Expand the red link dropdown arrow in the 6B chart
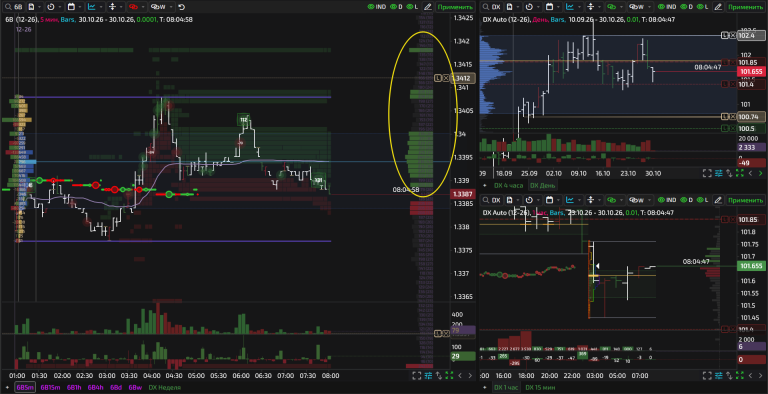 coord(142,7)
